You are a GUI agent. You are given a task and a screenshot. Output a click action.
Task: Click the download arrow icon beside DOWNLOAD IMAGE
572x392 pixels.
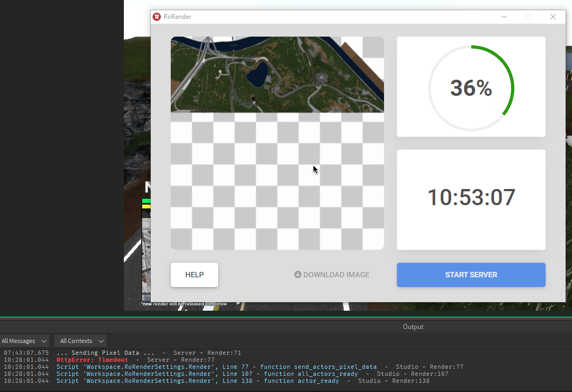pyautogui.click(x=297, y=275)
